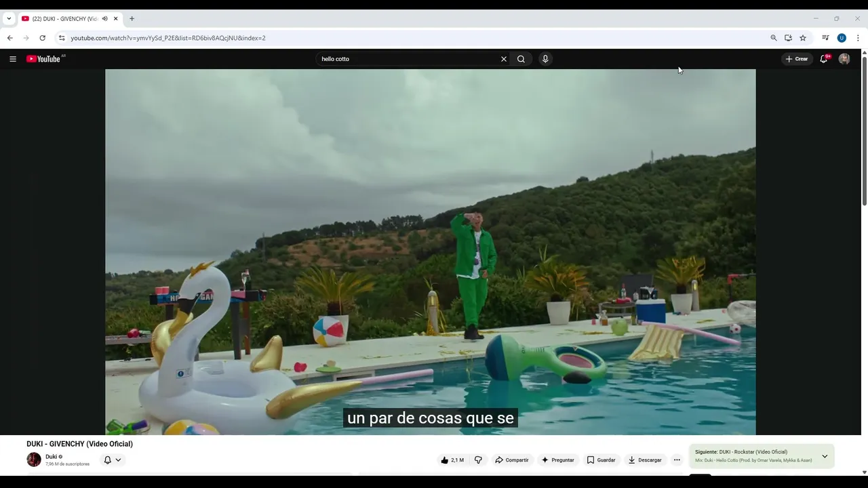The height and width of the screenshot is (488, 868).
Task: Clear the search box with the X
Action: click(x=504, y=59)
